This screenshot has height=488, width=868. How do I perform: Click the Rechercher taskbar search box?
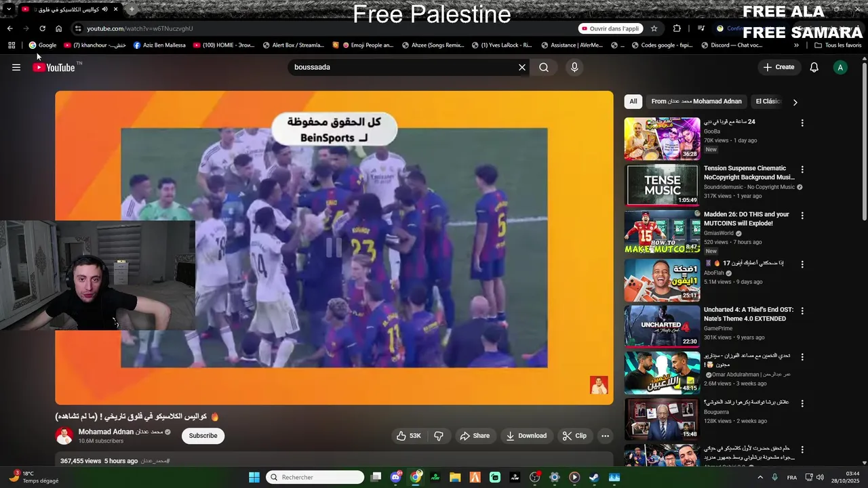click(x=315, y=477)
